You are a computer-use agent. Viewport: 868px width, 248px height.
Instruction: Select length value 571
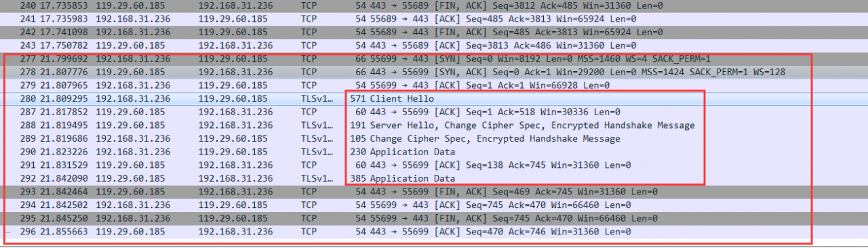[x=359, y=99]
